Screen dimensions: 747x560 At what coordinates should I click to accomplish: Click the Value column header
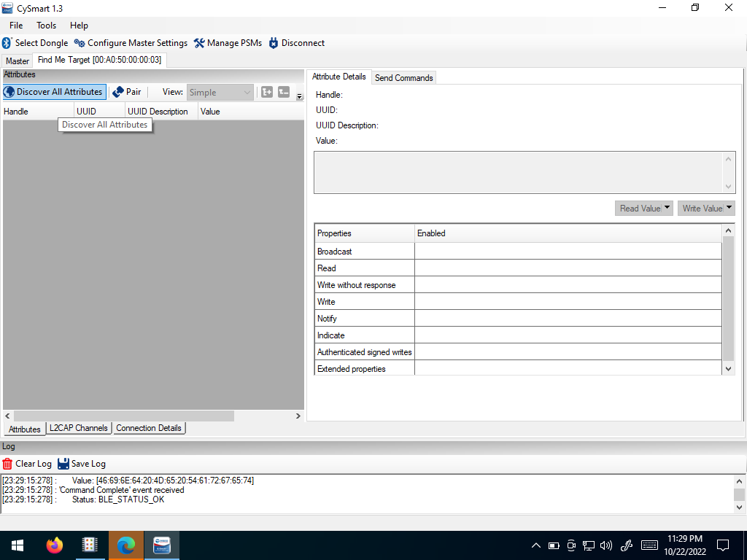coord(251,112)
